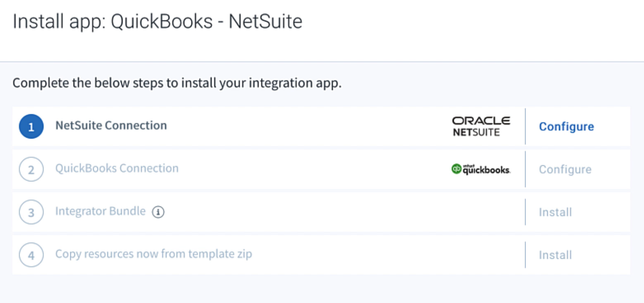Screen dimensions: 644x303
Task: Select the NetSuite Connection bold heading
Action: [111, 125]
